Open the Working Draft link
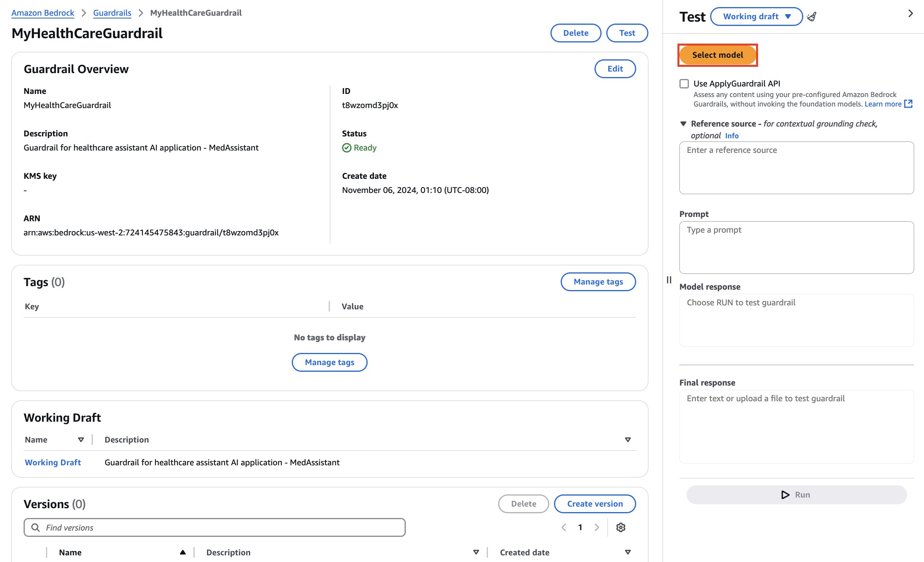This screenshot has width=924, height=562. [x=53, y=463]
